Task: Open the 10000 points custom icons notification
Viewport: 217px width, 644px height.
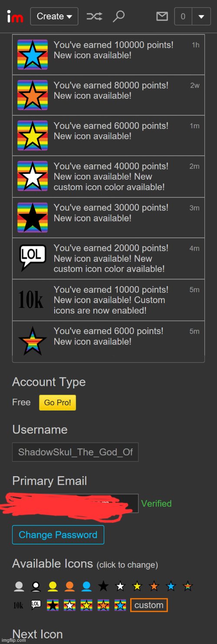Action: (108, 300)
